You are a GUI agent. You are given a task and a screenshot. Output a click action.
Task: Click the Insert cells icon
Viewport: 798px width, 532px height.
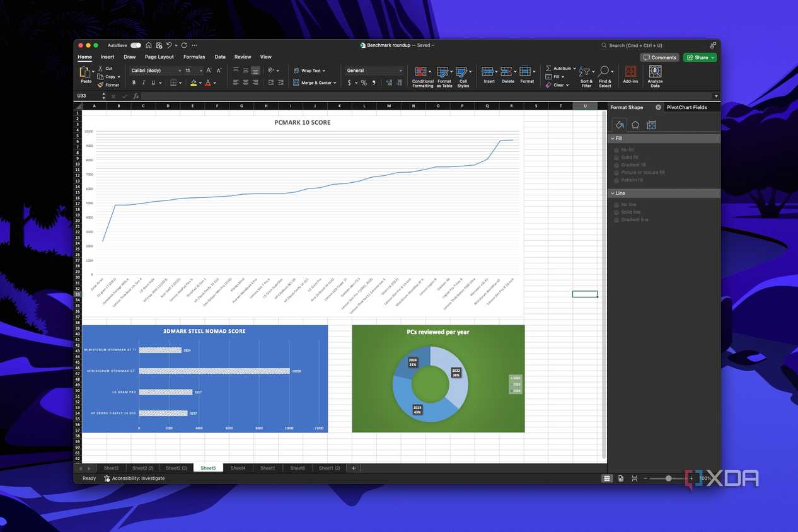pos(487,72)
